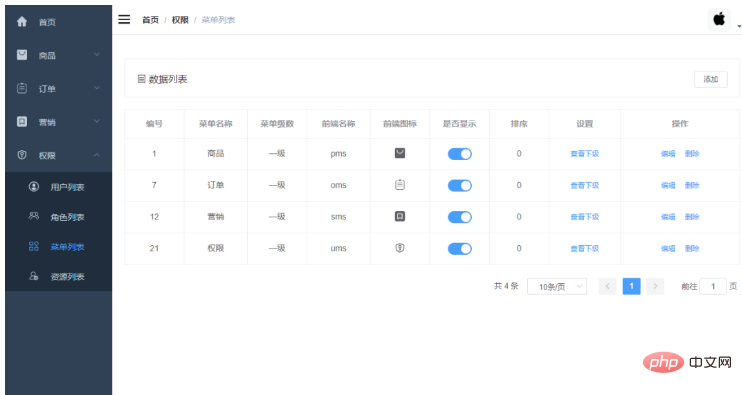Click the oms cell

point(338,185)
